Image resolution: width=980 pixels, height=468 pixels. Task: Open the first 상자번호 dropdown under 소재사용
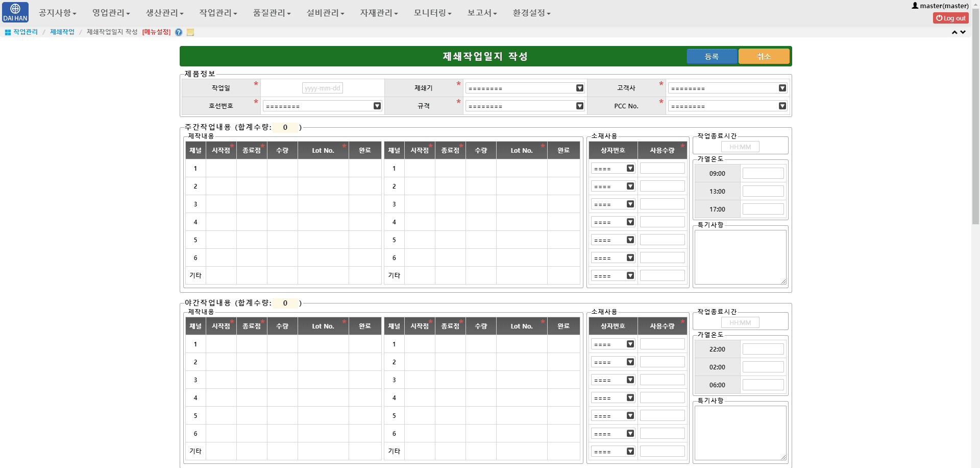pos(630,168)
